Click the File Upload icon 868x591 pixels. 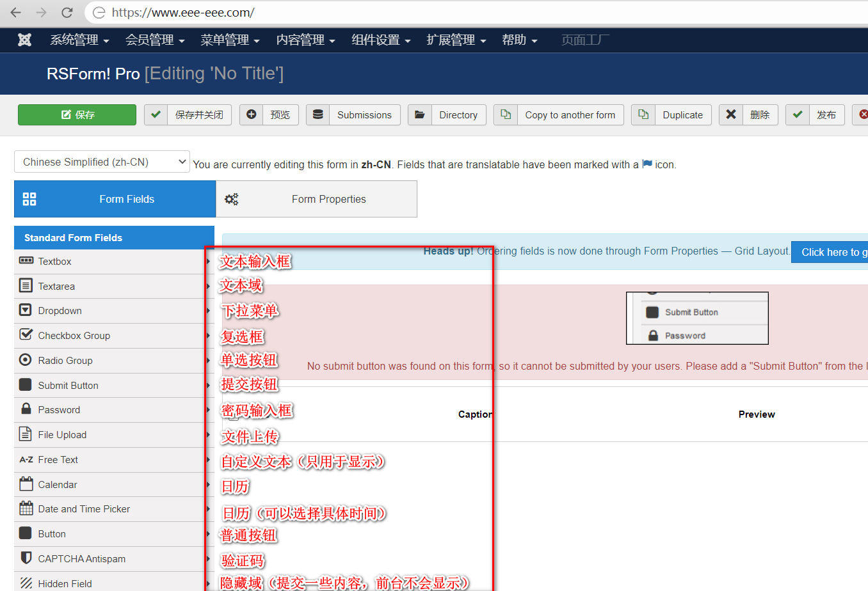tap(26, 434)
